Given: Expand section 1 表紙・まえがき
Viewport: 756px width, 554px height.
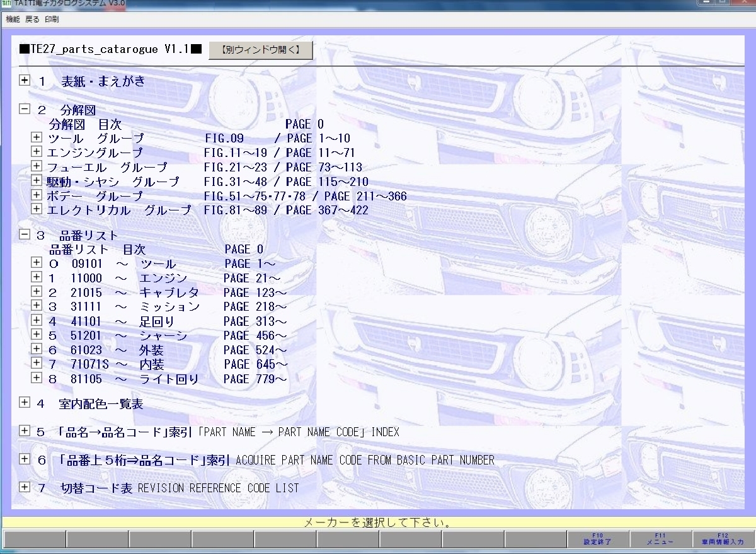Looking at the screenshot, I should point(25,81).
